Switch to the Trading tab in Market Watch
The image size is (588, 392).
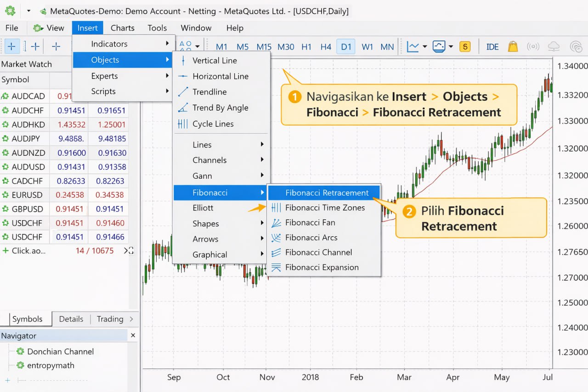tap(110, 319)
